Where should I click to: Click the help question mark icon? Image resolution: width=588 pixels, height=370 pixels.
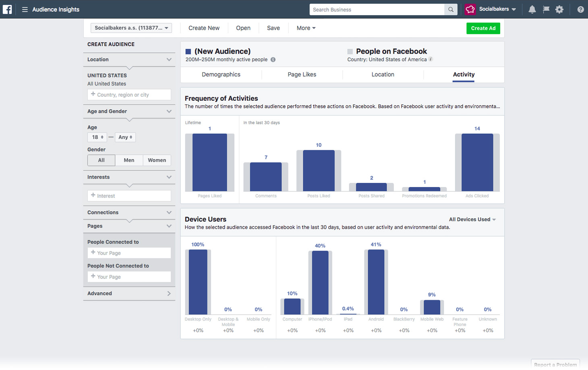coord(580,10)
